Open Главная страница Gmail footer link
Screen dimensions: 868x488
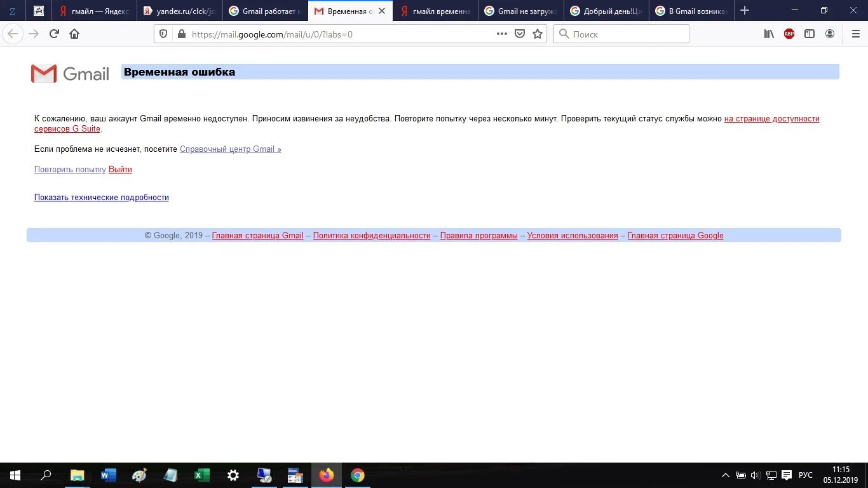tap(257, 236)
